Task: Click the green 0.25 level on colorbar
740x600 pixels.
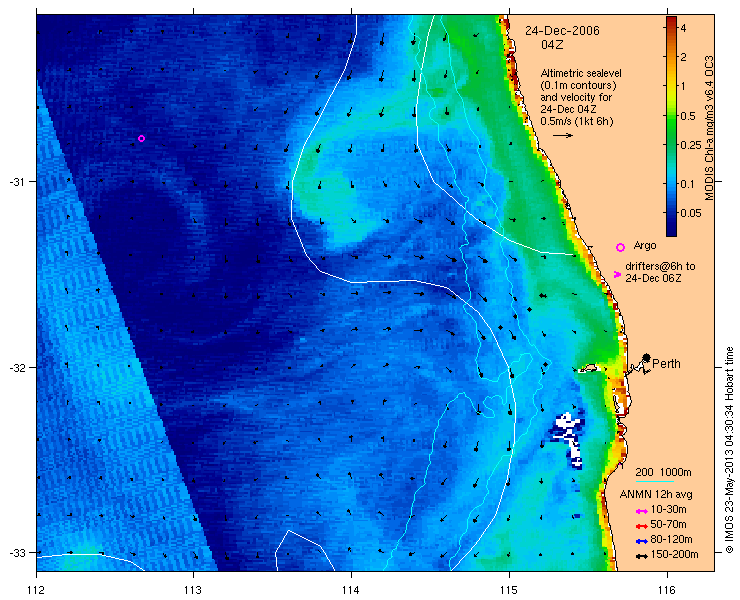Action: tap(671, 145)
